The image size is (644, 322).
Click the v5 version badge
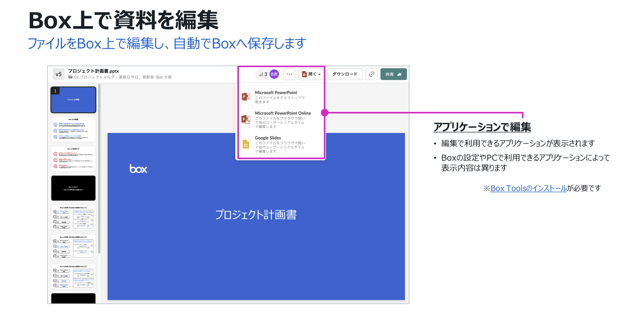click(x=58, y=74)
